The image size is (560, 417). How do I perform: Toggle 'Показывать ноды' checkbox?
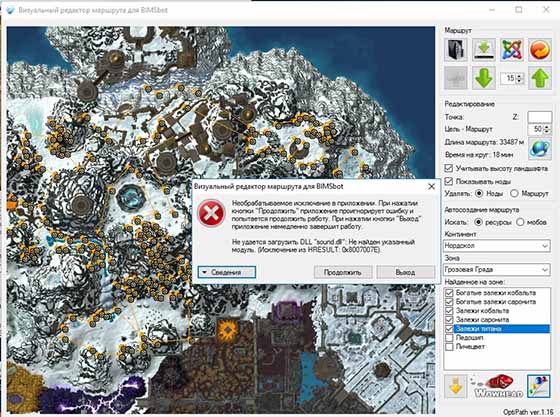click(449, 181)
